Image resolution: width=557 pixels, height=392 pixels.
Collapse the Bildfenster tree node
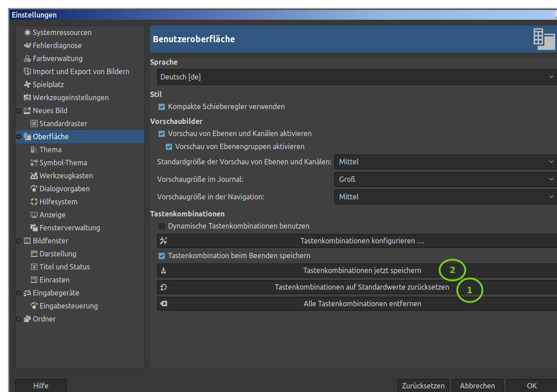[x=19, y=241]
